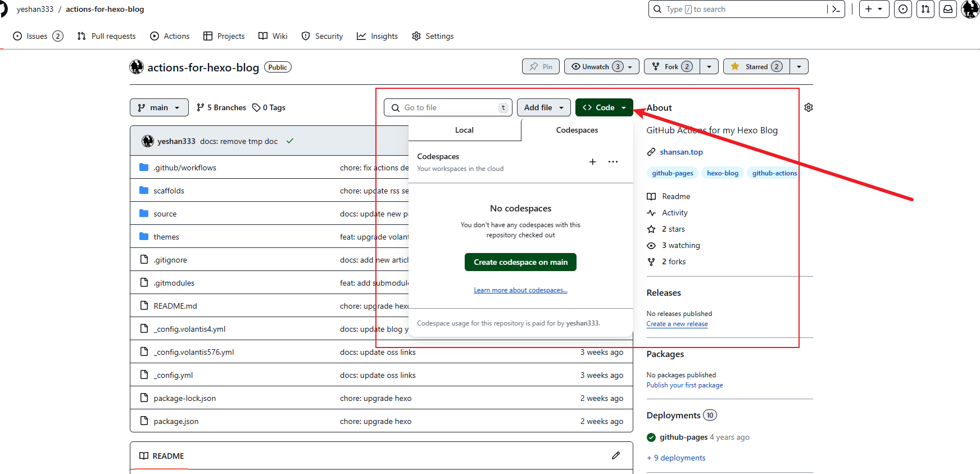This screenshot has height=474, width=980.
Task: Open the Readme link in About
Action: [x=669, y=196]
